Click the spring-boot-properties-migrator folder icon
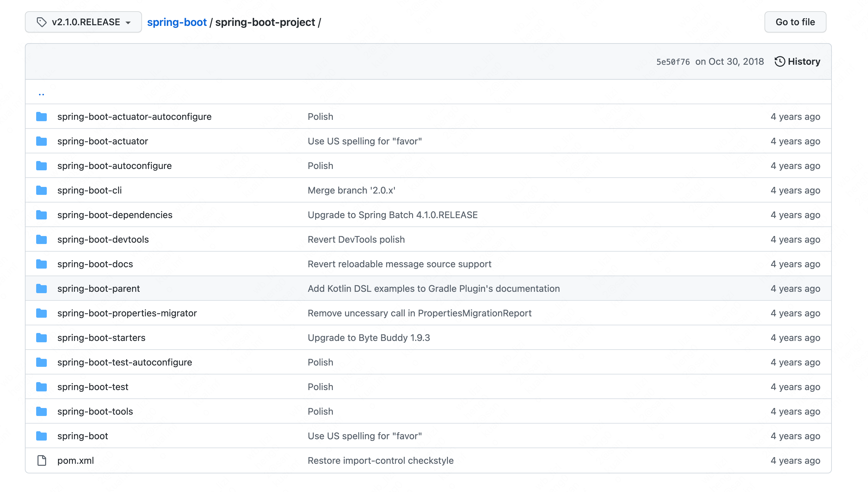Viewport: 868px width, 492px height. (41, 313)
